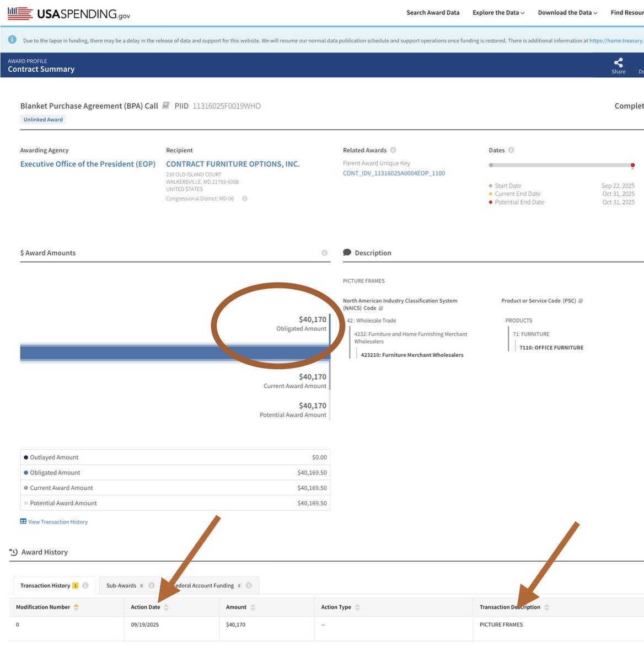Open Contract Furniture Options, Inc. recipient link
This screenshot has width=644, height=662.
point(233,164)
